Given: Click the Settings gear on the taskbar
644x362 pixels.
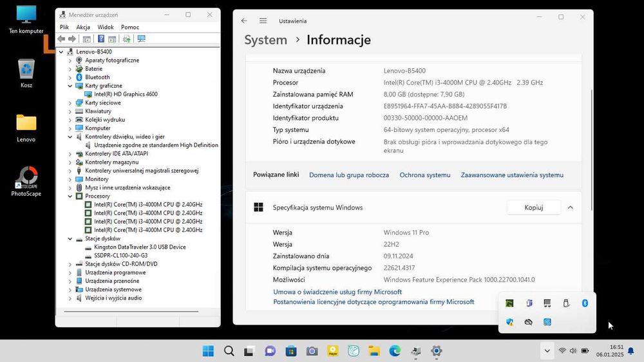Looking at the screenshot, I should tap(436, 351).
